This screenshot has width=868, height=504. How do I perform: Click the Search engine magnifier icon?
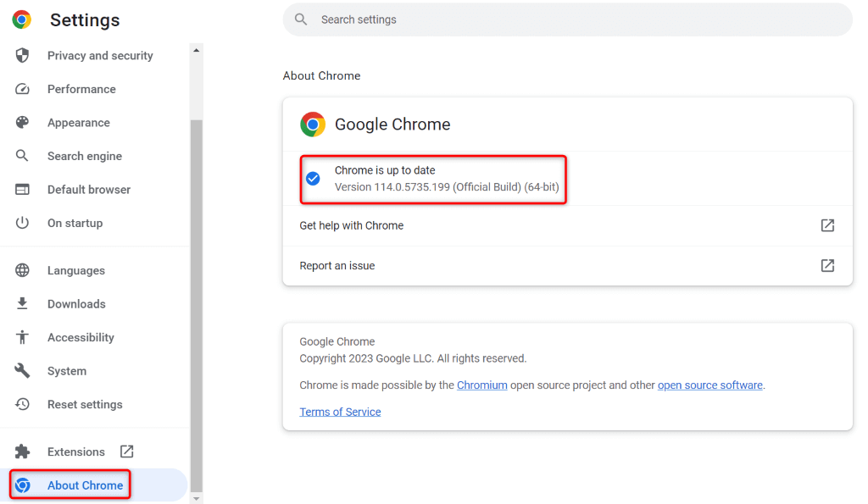(21, 156)
